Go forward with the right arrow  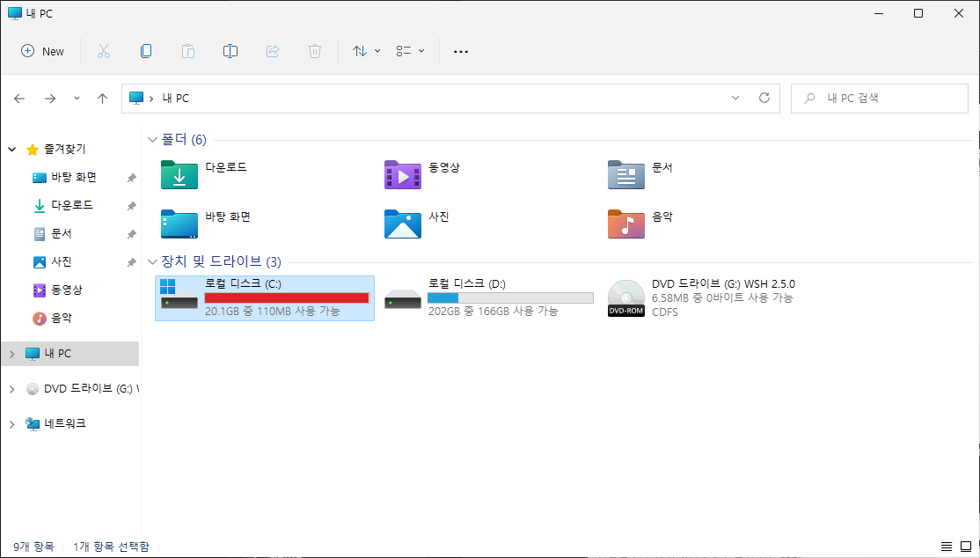click(x=50, y=99)
